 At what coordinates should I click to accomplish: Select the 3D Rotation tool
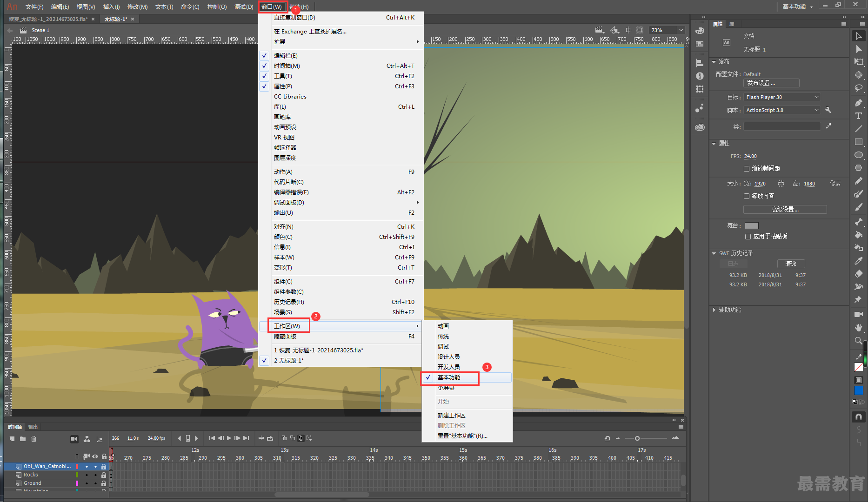(x=859, y=75)
